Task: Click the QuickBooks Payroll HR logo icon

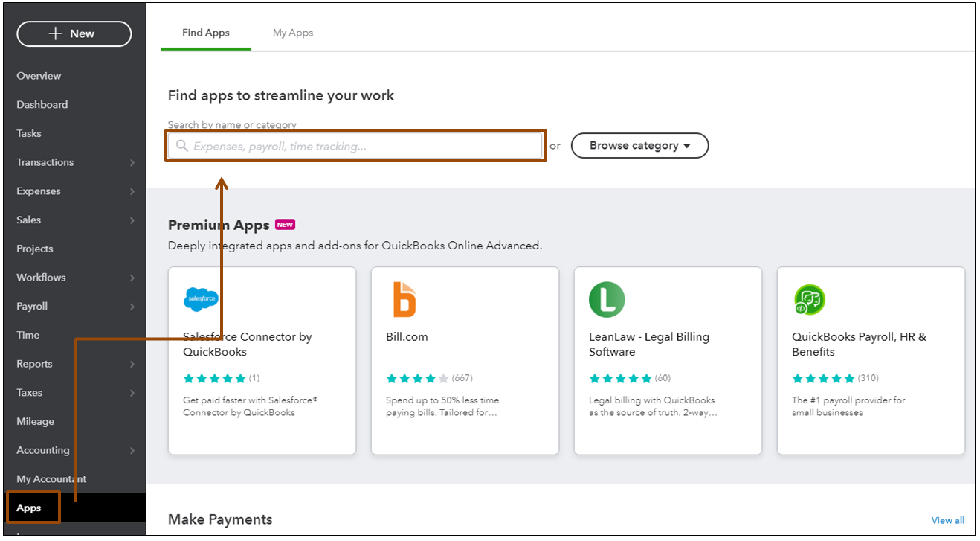Action: pos(810,300)
